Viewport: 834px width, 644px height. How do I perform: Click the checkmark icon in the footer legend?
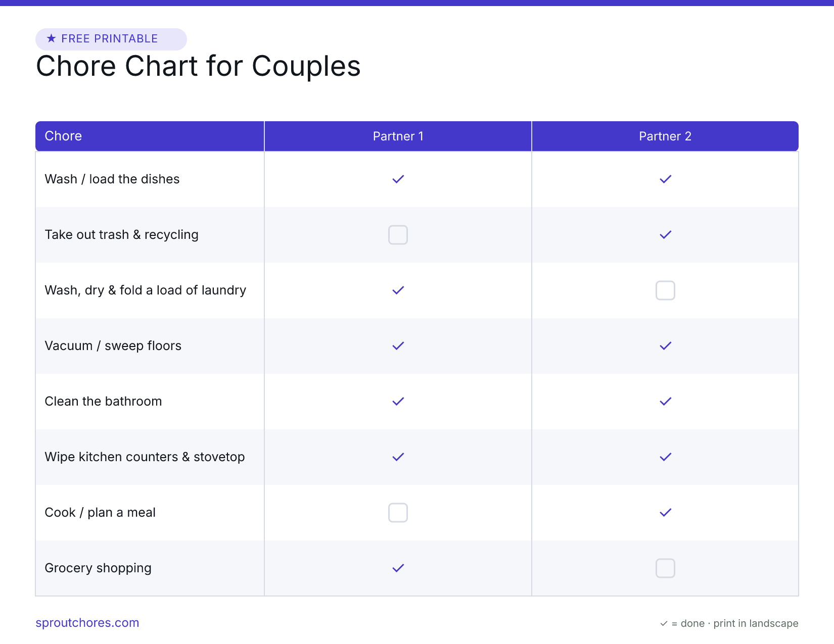[664, 624]
